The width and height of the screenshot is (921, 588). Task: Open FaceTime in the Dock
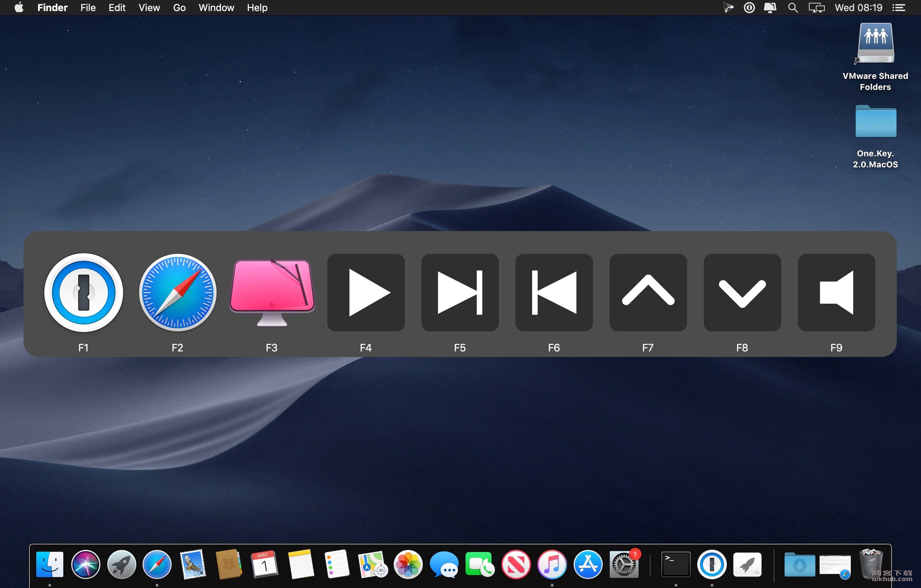[480, 564]
